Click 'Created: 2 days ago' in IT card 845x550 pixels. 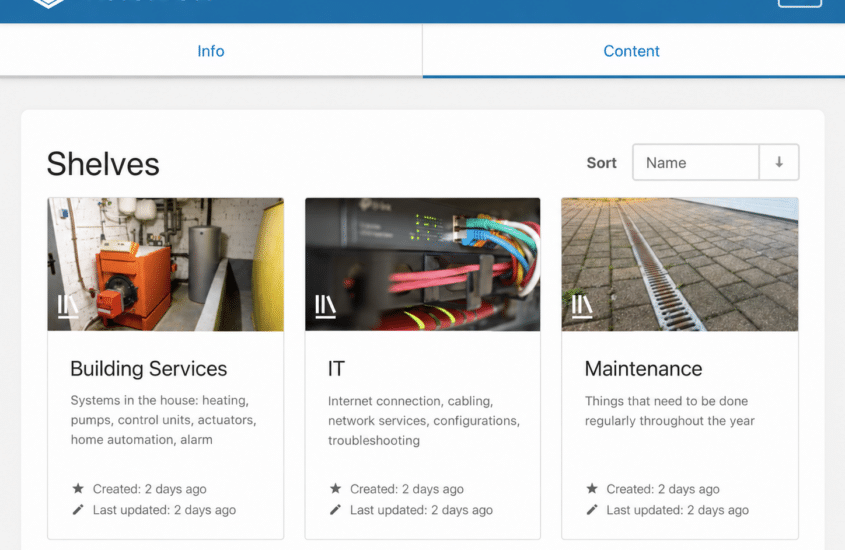[407, 489]
